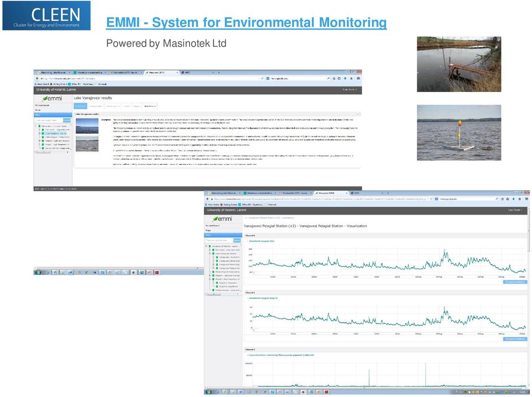The width and height of the screenshot is (532, 397).
Task: Click the University of Helsinki, Lammi header in Lake Vanajavesi window
Action: [x=56, y=90]
